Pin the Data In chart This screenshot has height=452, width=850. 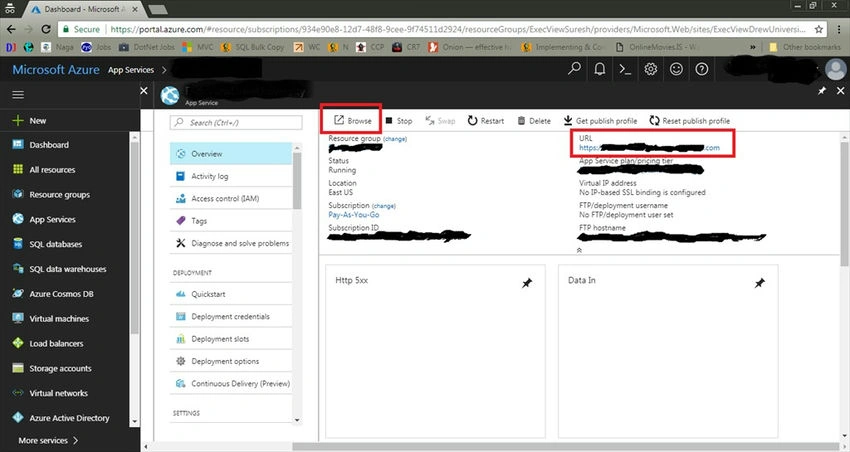coord(759,283)
